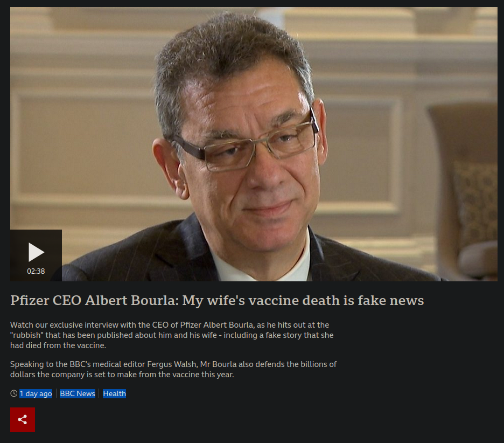Click the Albert Bourla video thumbnail
This screenshot has height=443, width=504.
tap(254, 144)
